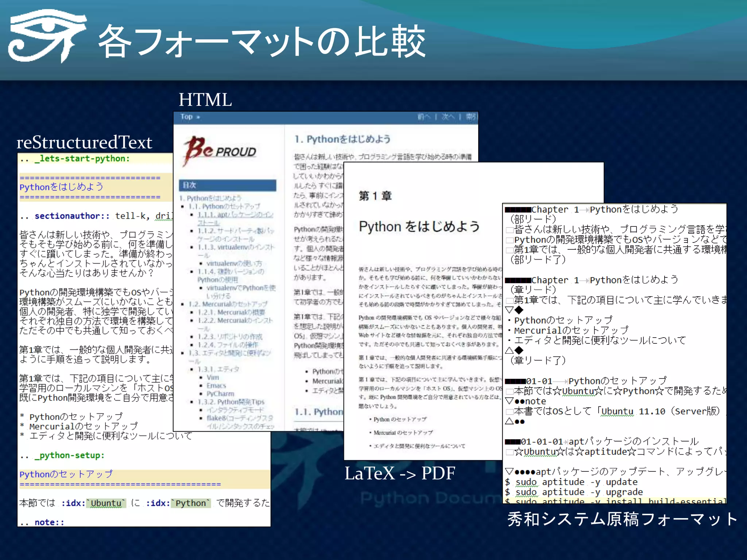Click 第 1 章 heading in PDF page
The height and width of the screenshot is (560, 747).
[375, 196]
